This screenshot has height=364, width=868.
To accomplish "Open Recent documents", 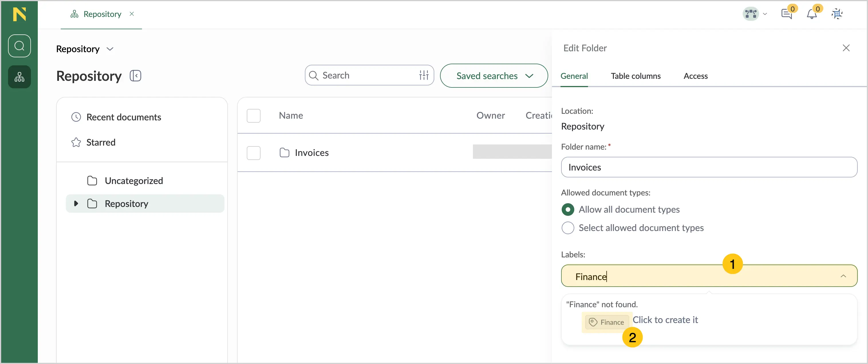I will pos(124,117).
